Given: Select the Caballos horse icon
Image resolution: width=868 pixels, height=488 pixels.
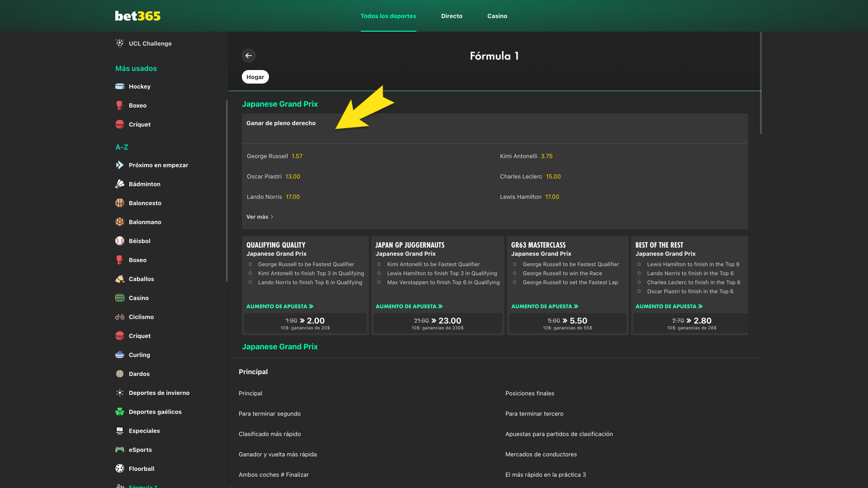Looking at the screenshot, I should tap(120, 279).
